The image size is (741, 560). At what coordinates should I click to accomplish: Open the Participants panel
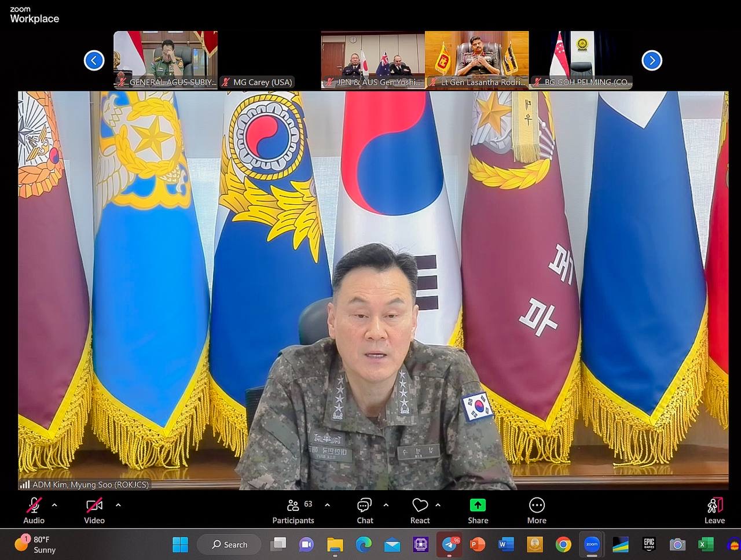294,510
